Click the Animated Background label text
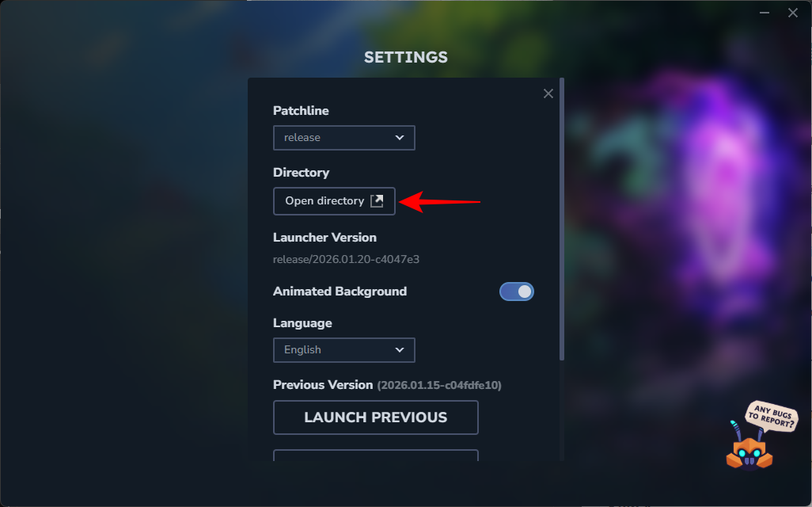The width and height of the screenshot is (812, 507). tap(340, 292)
